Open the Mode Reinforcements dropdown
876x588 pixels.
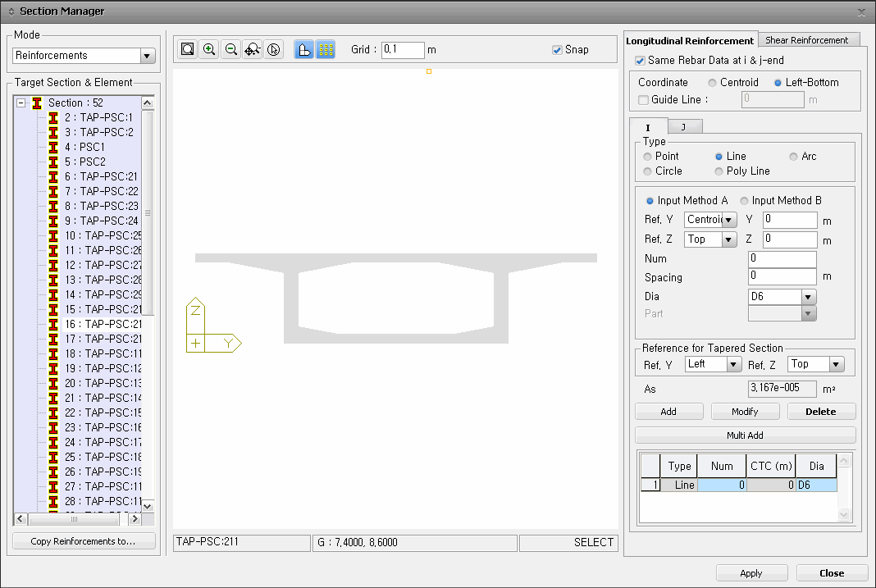pos(147,56)
